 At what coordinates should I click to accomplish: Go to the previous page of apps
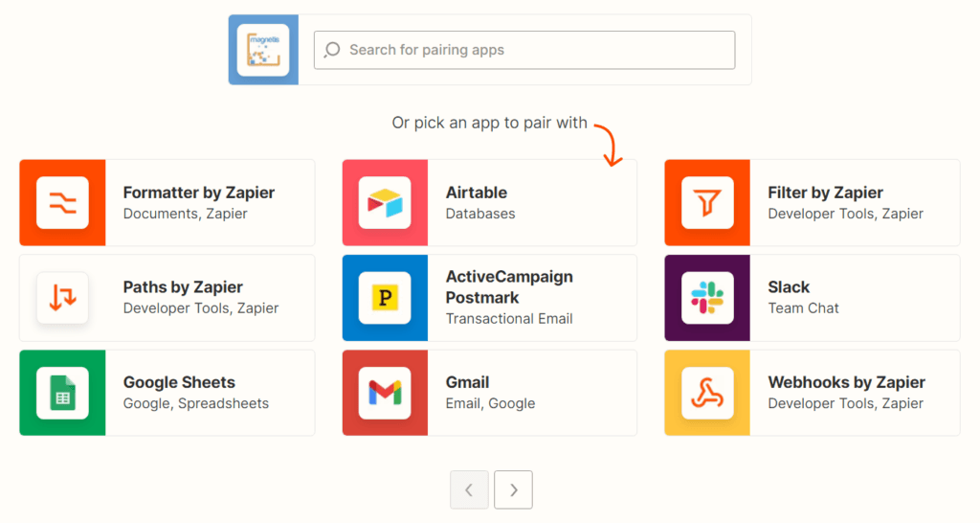(469, 489)
